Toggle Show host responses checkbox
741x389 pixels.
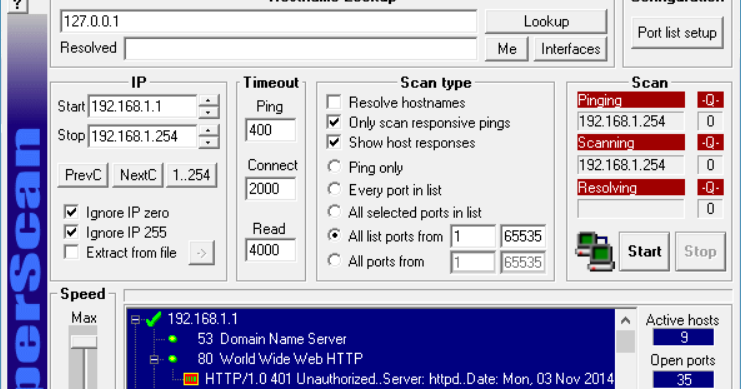[x=334, y=142]
